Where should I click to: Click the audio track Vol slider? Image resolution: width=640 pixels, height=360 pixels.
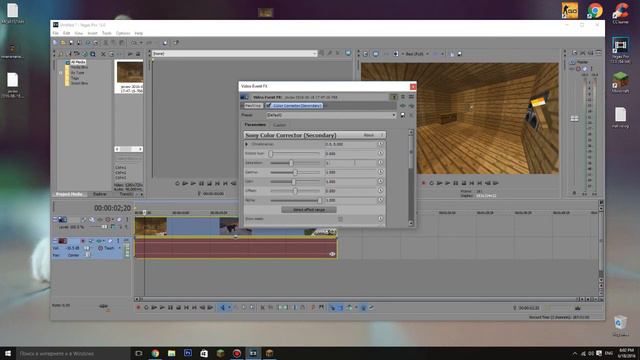click(x=87, y=248)
